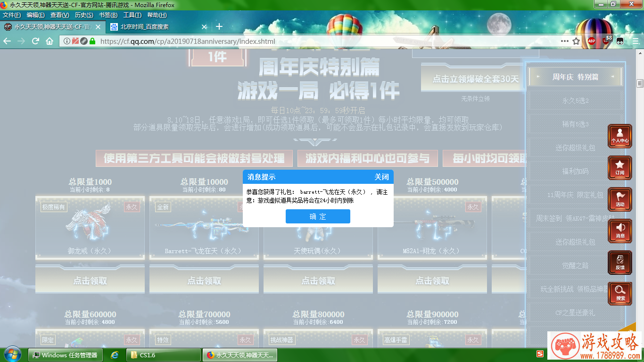644x362 pixels.
Task: Open a new tab with plus icon
Action: (219, 27)
